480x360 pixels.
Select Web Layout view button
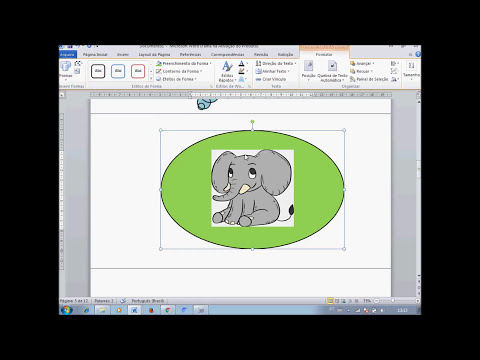[343, 301]
